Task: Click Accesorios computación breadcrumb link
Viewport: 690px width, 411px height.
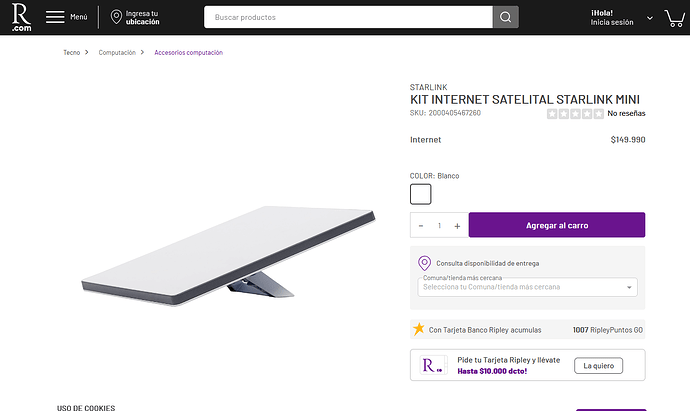Action: (x=188, y=52)
